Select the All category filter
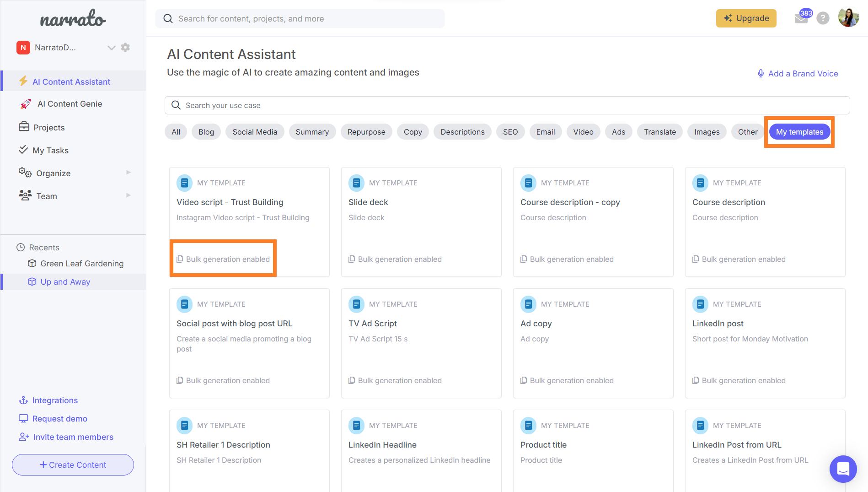This screenshot has height=492, width=868. pyautogui.click(x=176, y=132)
